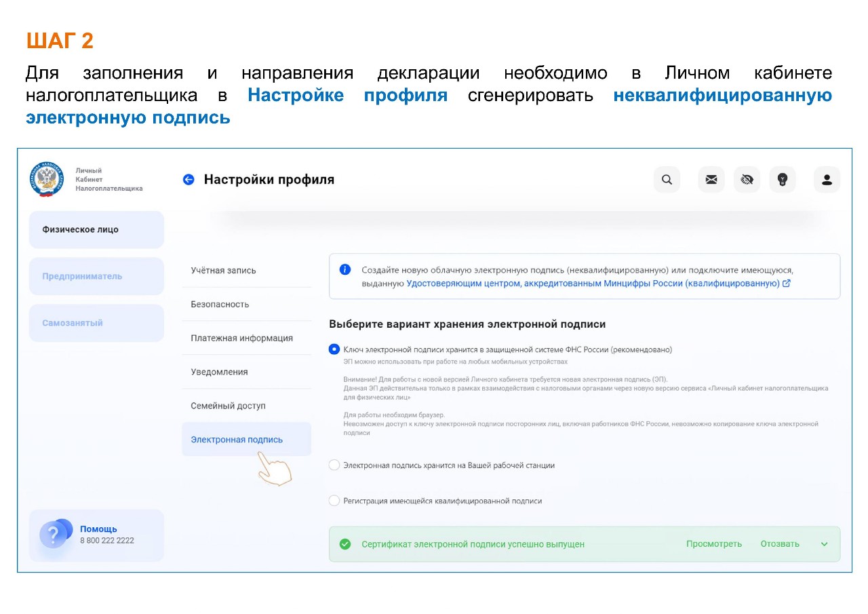
Task: Open the Электронная подпись settings section
Action: (x=237, y=440)
